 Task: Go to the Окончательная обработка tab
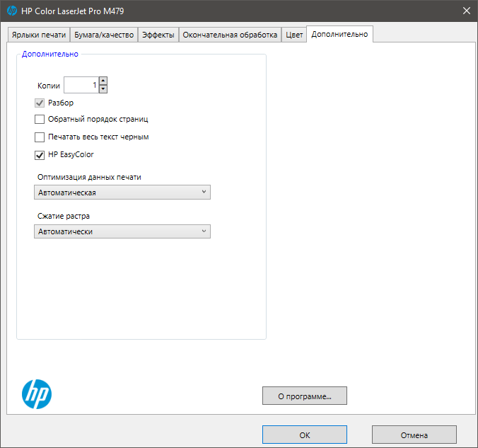coord(230,35)
